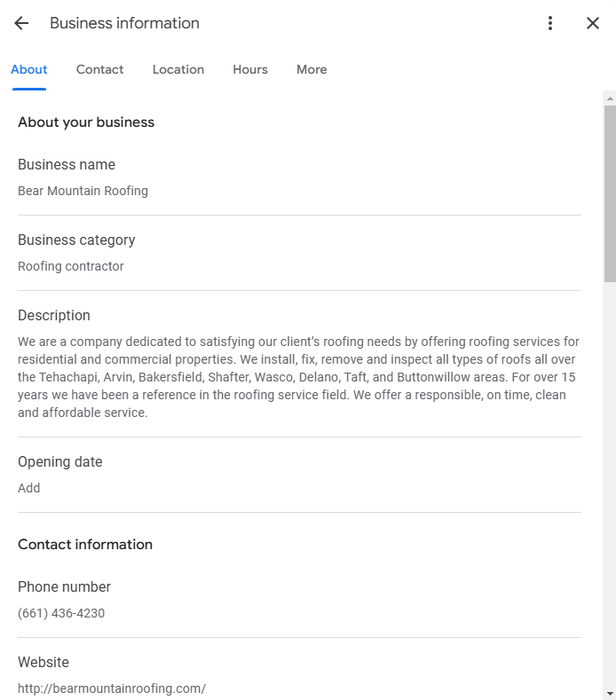Edit the Business name Bear Mountain Roofing
Screen dimensions: 616x700
point(83,191)
